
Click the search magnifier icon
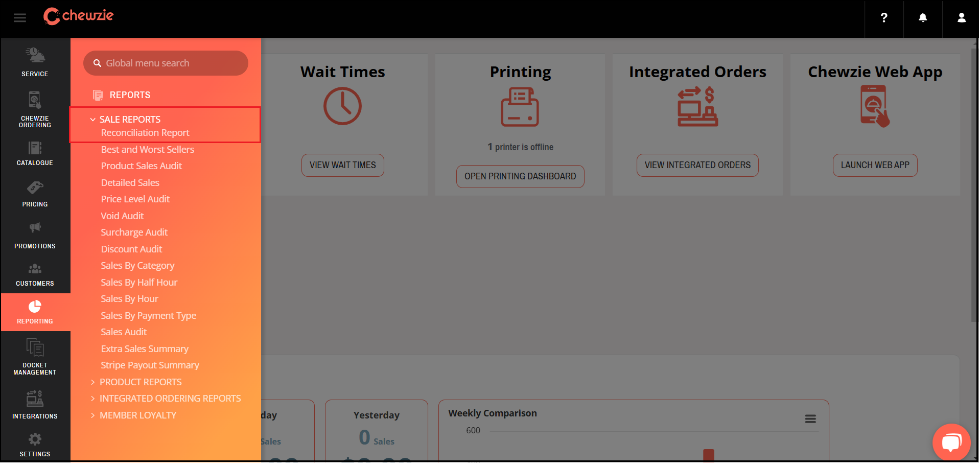pos(97,63)
